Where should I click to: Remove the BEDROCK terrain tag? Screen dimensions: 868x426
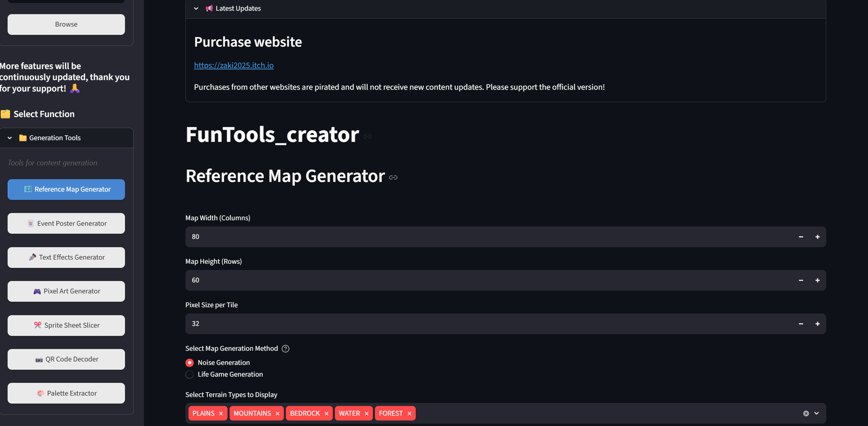point(327,414)
